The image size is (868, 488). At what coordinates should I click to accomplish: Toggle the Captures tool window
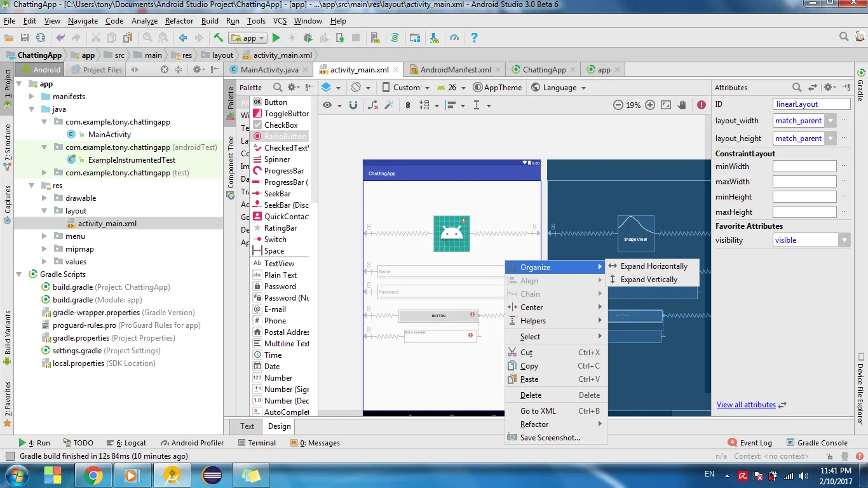point(8,205)
